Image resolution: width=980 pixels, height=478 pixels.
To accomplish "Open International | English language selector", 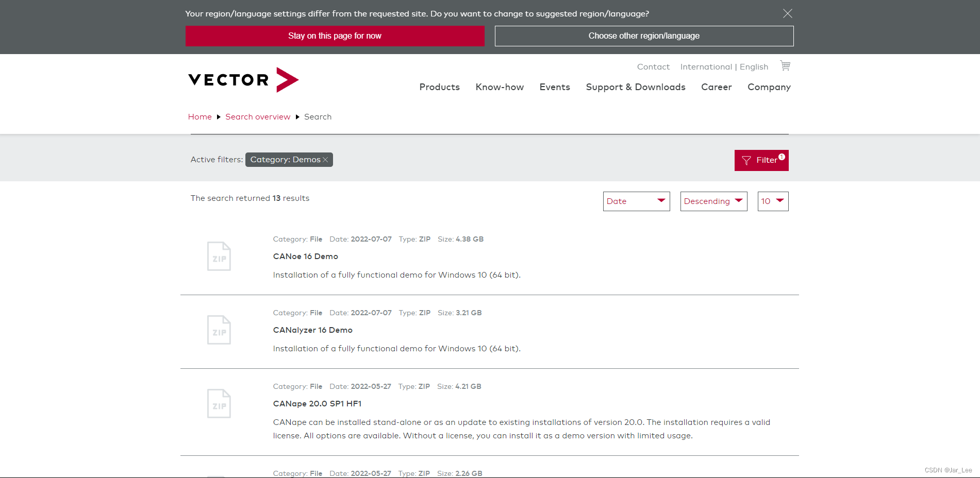I will pyautogui.click(x=724, y=67).
